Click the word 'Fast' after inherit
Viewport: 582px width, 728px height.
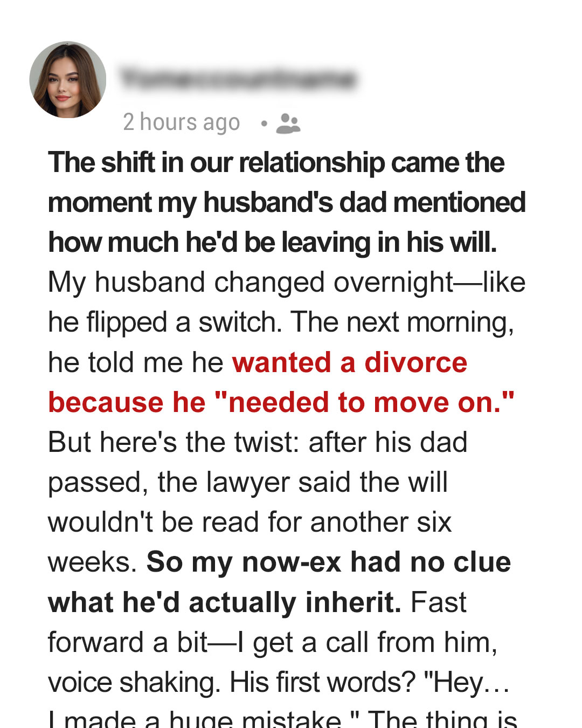tap(438, 602)
